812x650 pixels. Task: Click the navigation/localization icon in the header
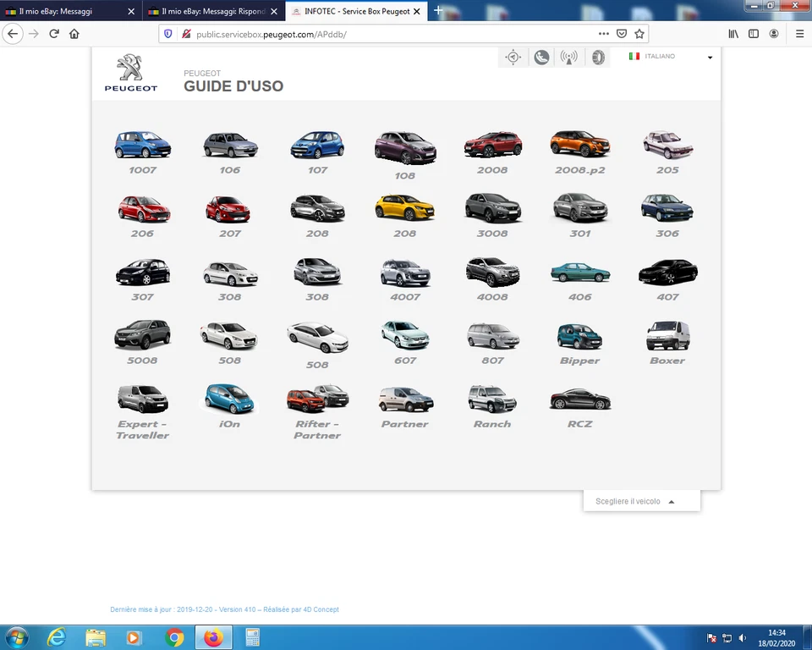(x=513, y=57)
